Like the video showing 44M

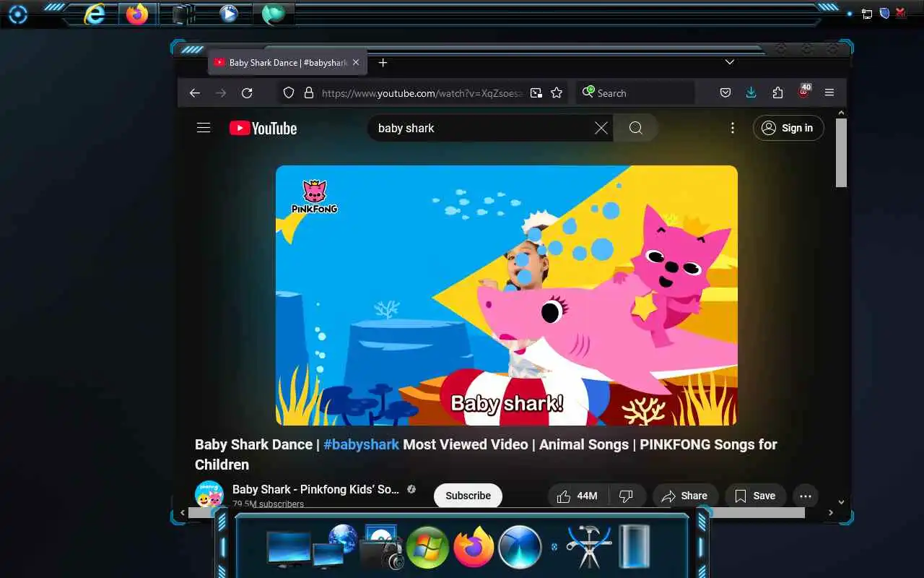[x=577, y=496]
